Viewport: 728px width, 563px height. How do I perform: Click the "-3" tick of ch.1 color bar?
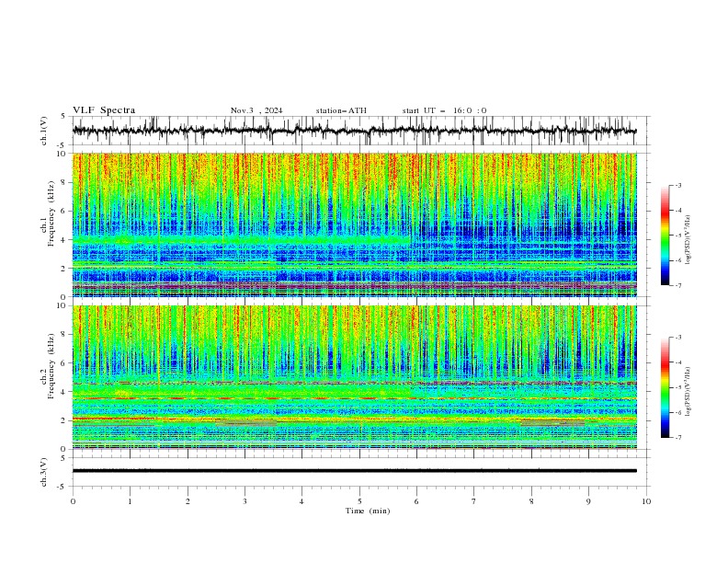click(678, 185)
